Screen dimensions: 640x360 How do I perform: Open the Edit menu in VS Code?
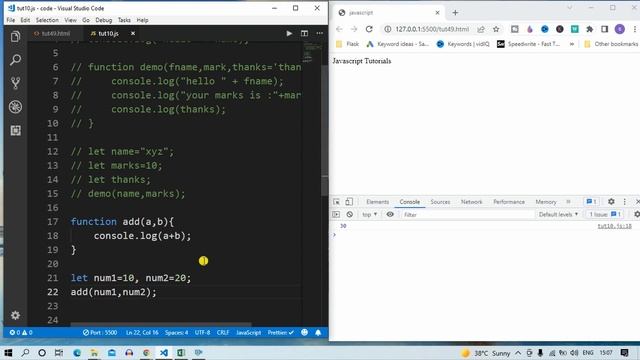coord(25,20)
